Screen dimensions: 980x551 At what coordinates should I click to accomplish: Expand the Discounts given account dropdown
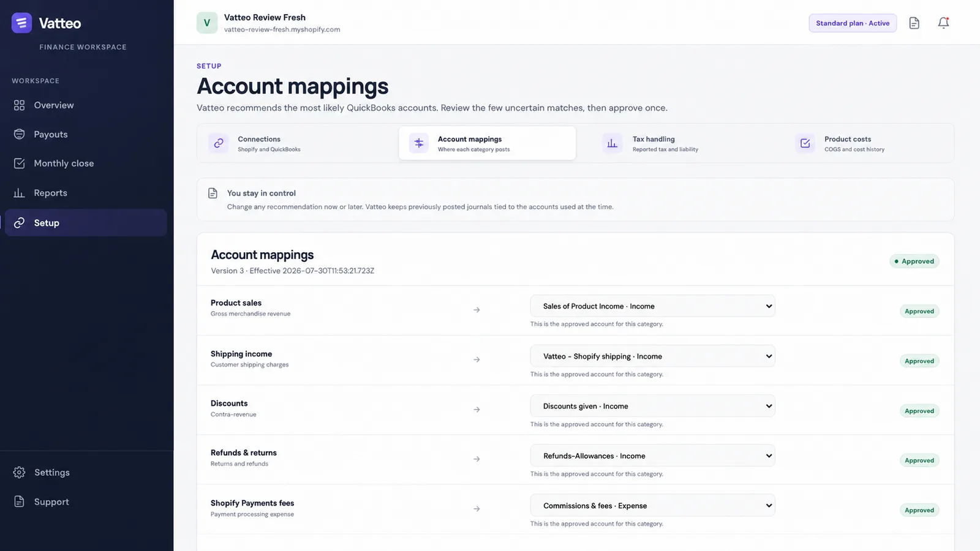tap(652, 406)
